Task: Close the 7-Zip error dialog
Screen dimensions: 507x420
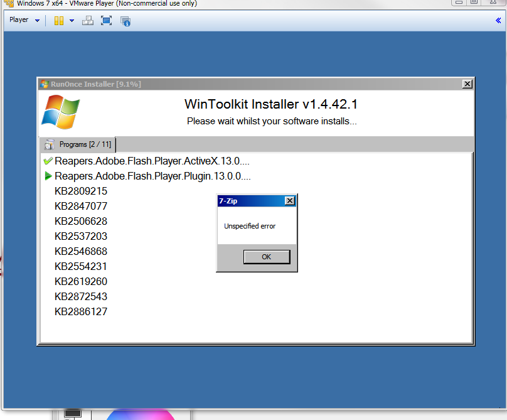Action: coord(290,201)
